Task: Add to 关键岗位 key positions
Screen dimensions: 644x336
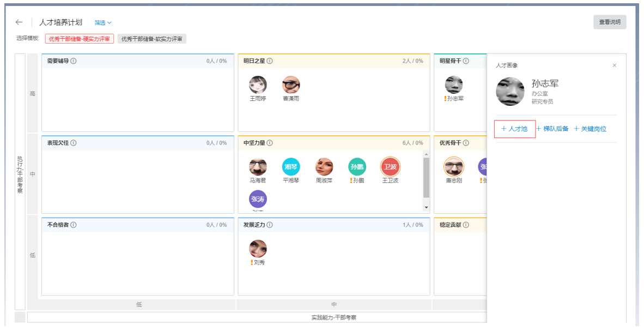Action: pyautogui.click(x=590, y=129)
